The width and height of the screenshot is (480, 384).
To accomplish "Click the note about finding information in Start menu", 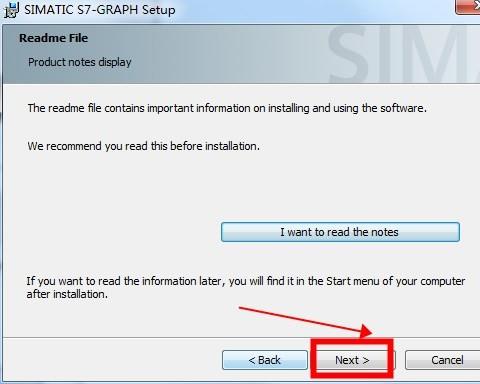I will (x=246, y=288).
